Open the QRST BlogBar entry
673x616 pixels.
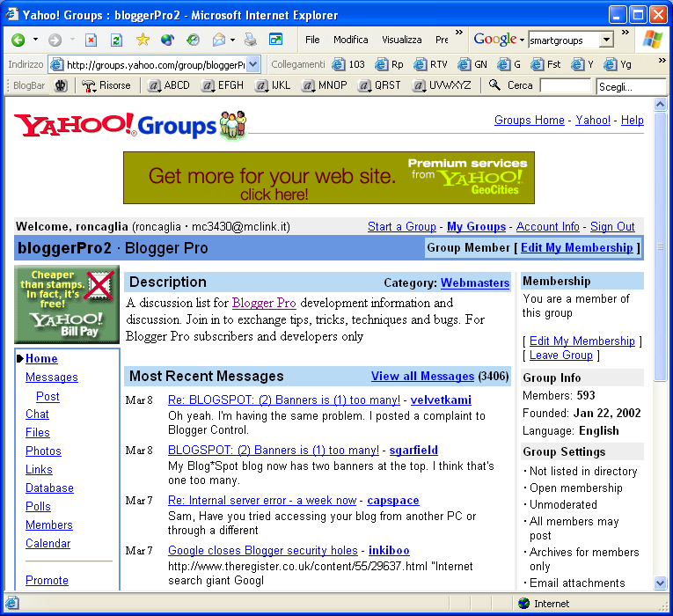point(379,85)
